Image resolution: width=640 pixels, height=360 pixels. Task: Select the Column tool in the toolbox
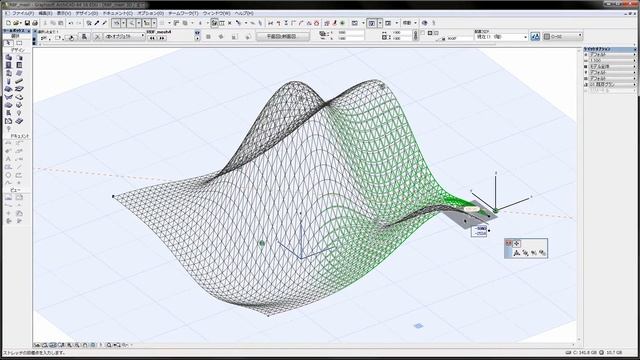click(9, 81)
